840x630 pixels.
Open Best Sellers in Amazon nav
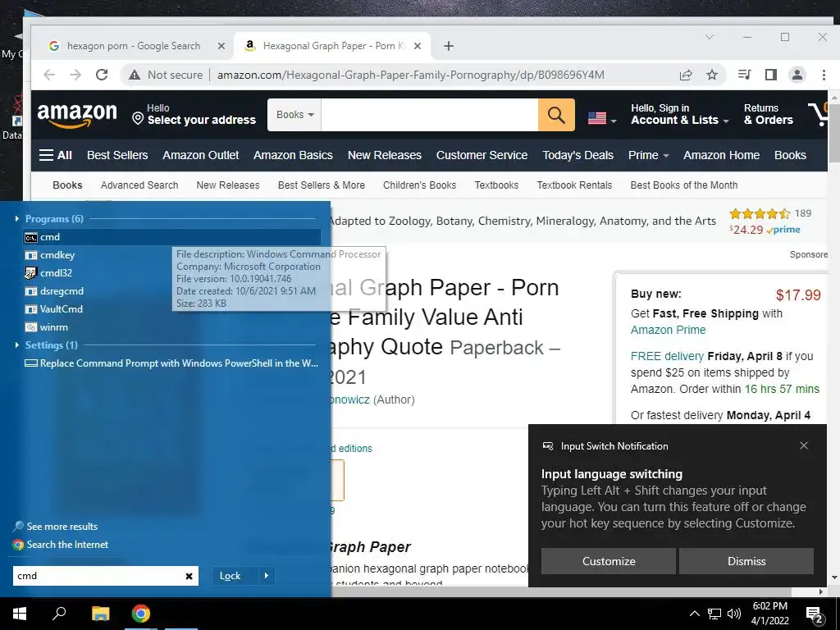click(x=117, y=155)
